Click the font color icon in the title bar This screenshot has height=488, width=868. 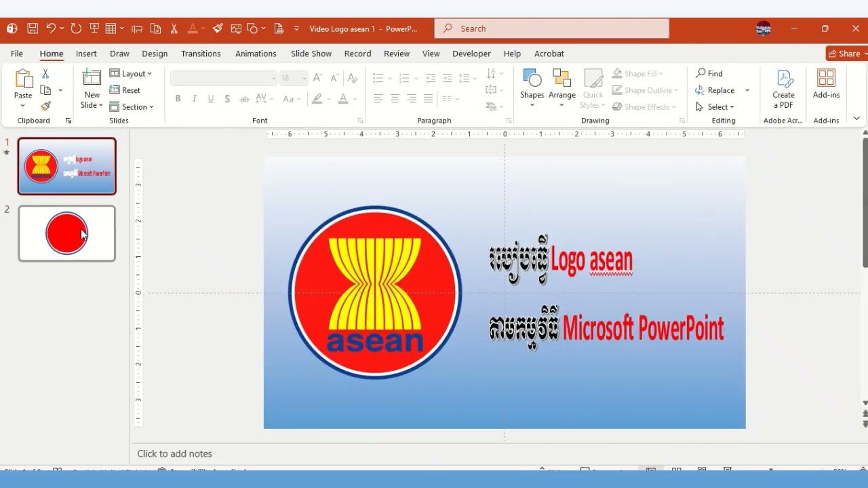(x=193, y=28)
